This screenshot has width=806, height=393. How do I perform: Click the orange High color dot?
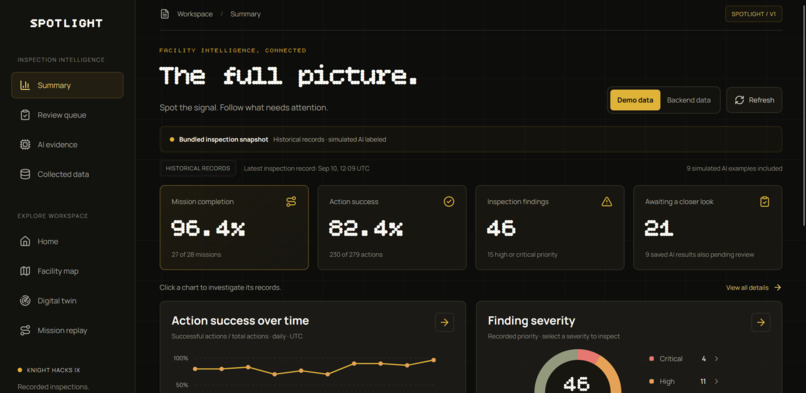651,382
